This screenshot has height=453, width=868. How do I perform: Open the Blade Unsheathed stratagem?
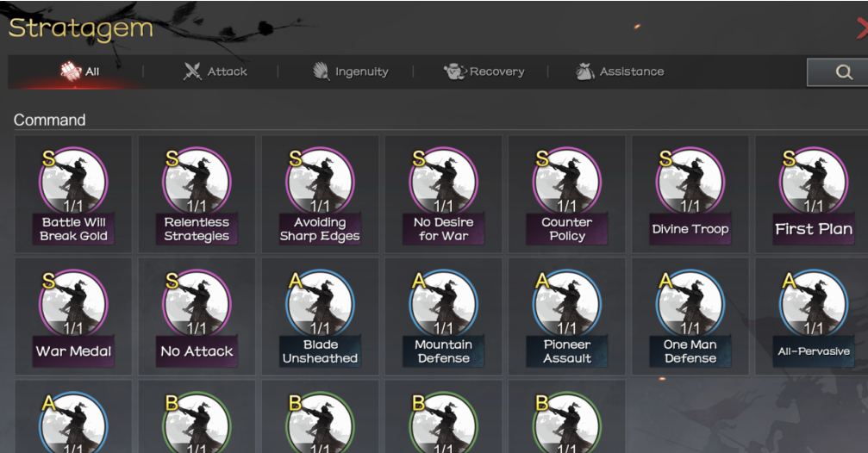[320, 316]
